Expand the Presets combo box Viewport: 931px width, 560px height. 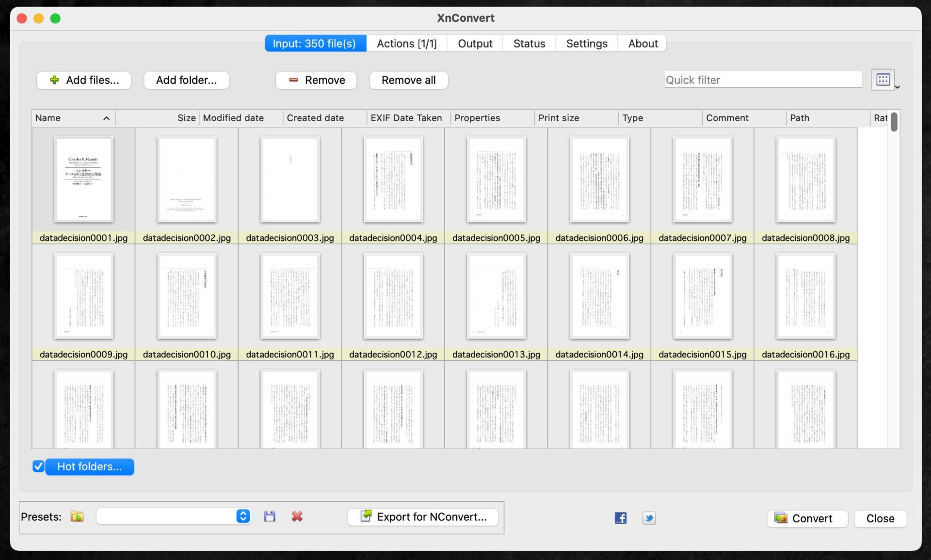[x=243, y=516]
